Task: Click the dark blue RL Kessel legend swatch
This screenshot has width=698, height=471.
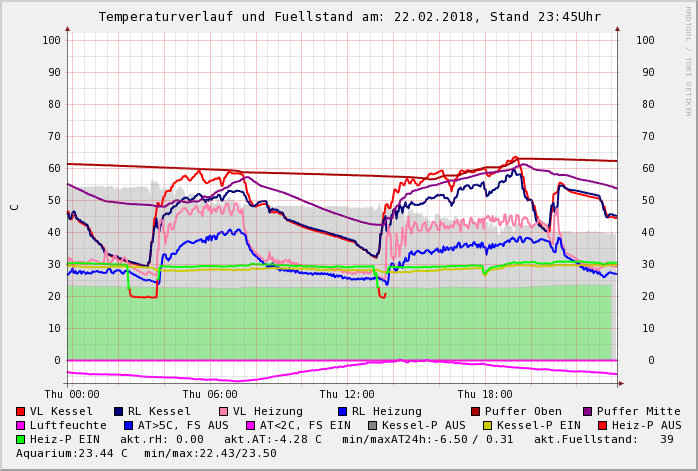Action: point(118,411)
